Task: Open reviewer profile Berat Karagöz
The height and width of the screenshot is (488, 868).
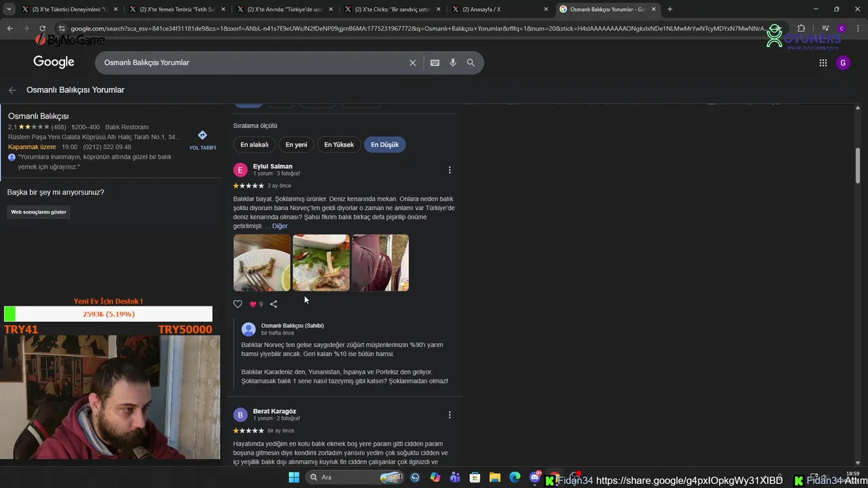Action: pyautogui.click(x=275, y=411)
